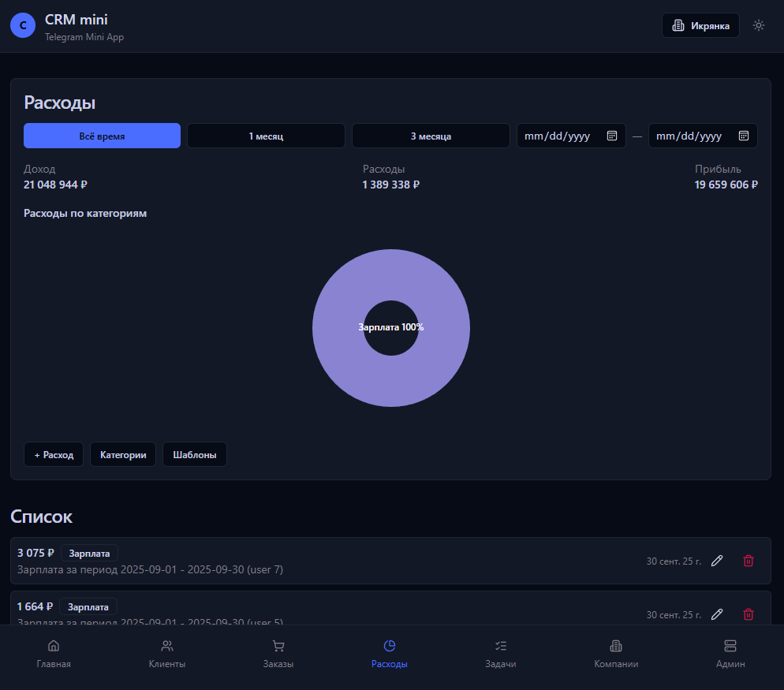
Task: Delete the 1 664 ₽ expense entry
Action: click(x=749, y=614)
